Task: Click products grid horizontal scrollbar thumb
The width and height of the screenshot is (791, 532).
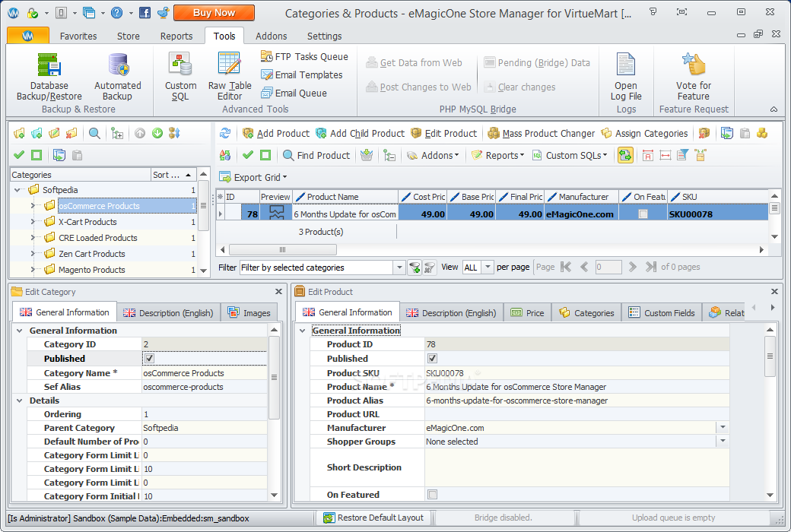Action: pos(282,249)
